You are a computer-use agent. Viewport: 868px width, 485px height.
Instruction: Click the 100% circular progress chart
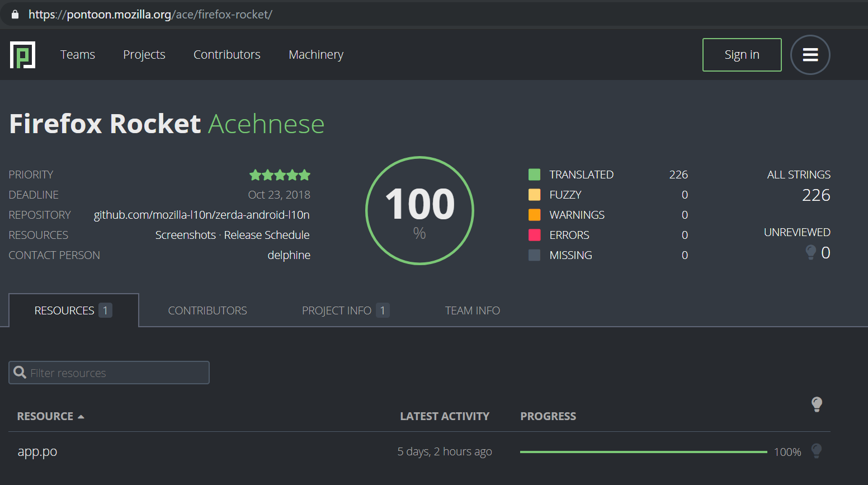tap(419, 210)
